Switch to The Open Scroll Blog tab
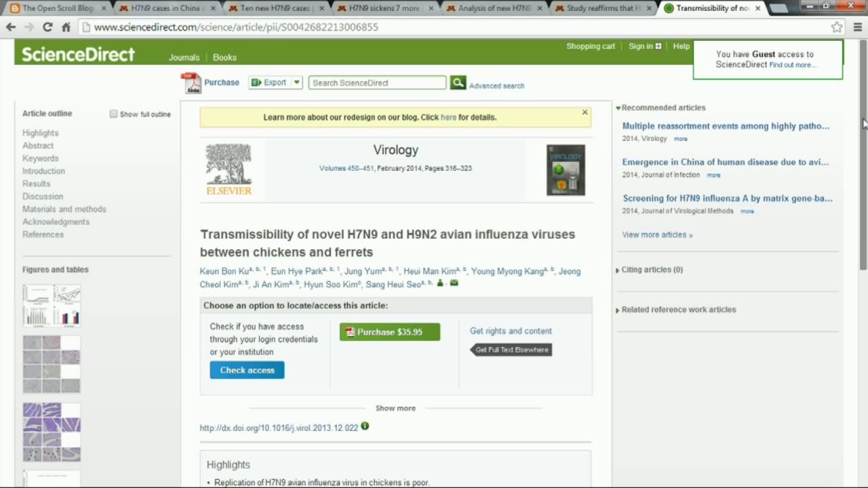 [58, 8]
